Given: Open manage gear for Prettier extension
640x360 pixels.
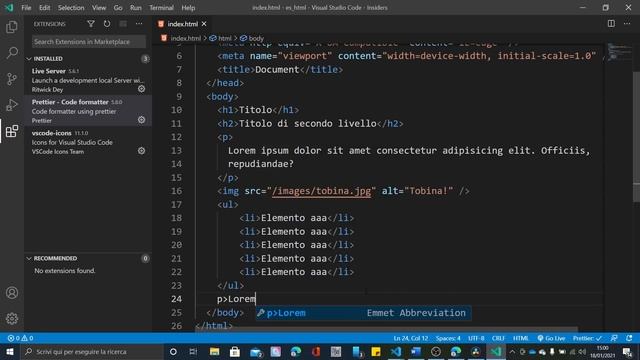Looking at the screenshot, I should [141, 120].
